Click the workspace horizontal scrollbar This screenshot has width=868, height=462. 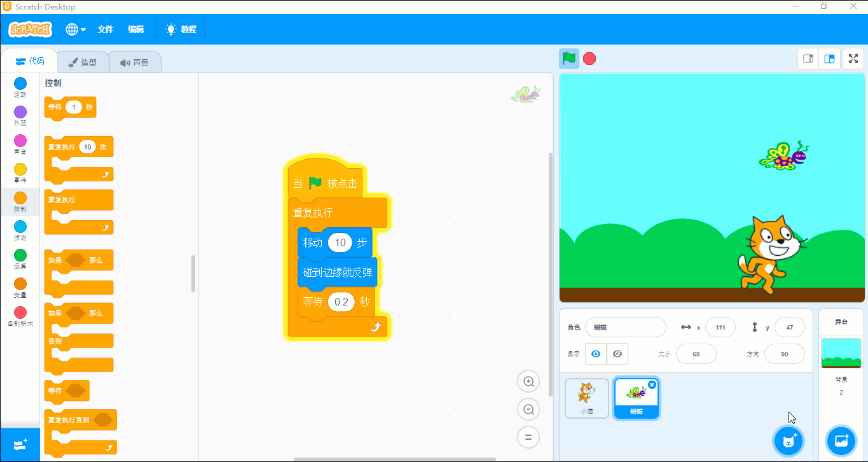click(395, 459)
